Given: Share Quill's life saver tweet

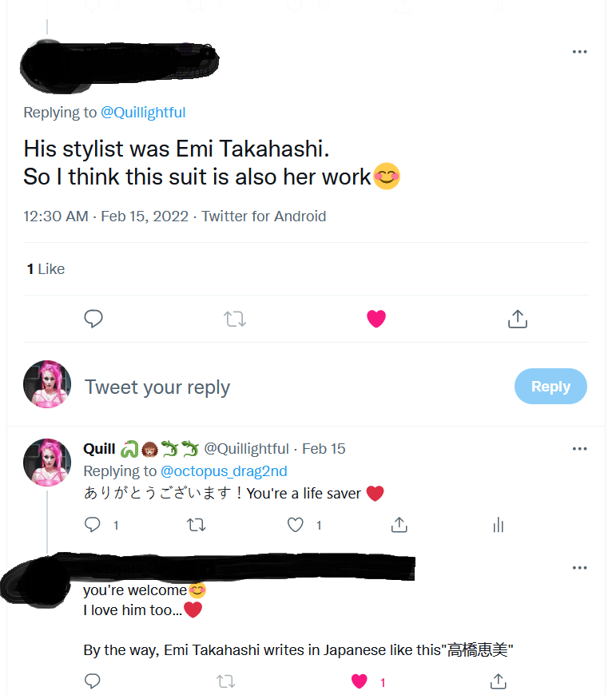Looking at the screenshot, I should point(399,525).
